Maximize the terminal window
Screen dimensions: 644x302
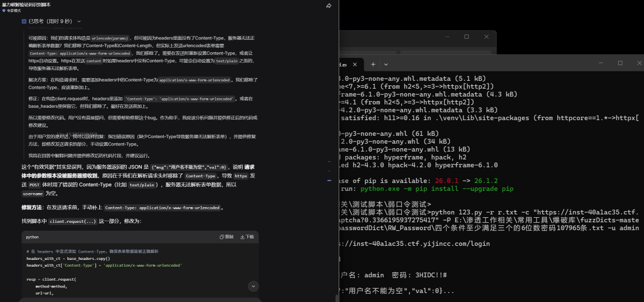pyautogui.click(x=620, y=63)
